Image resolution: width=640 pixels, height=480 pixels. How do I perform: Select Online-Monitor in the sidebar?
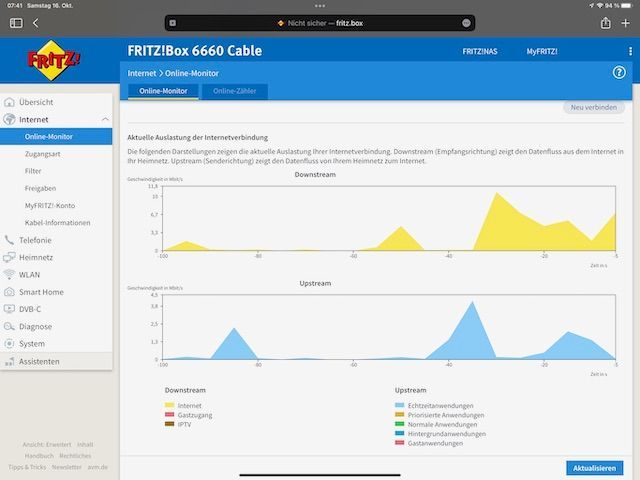[x=56, y=136]
